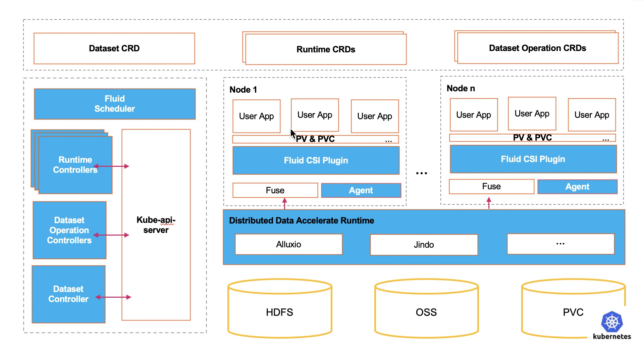Select the Fuse box in Node 1
644x347 pixels.
coord(275,190)
